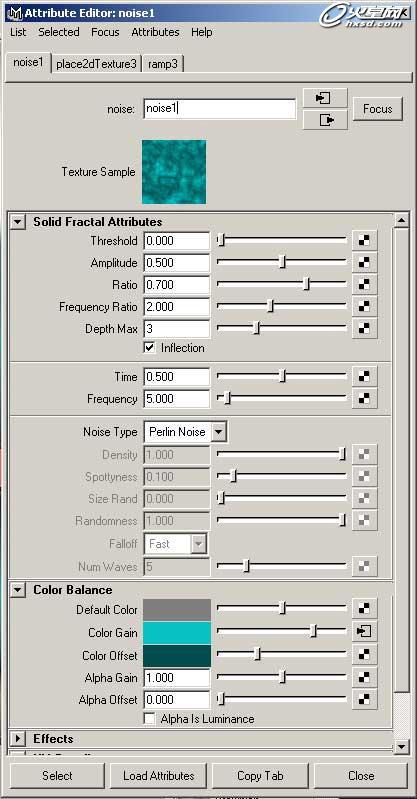Click the Load Attributes button

tap(159, 776)
